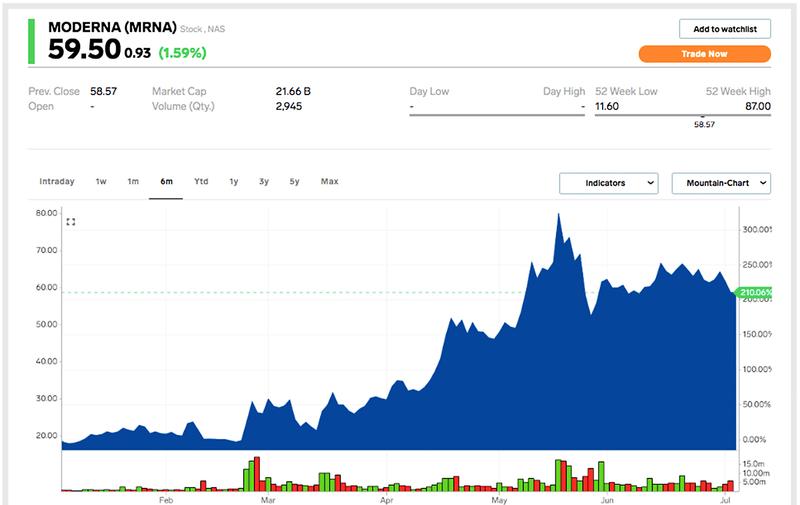Add Moderna to watchlist
This screenshot has width=800, height=505.
pyautogui.click(x=724, y=29)
